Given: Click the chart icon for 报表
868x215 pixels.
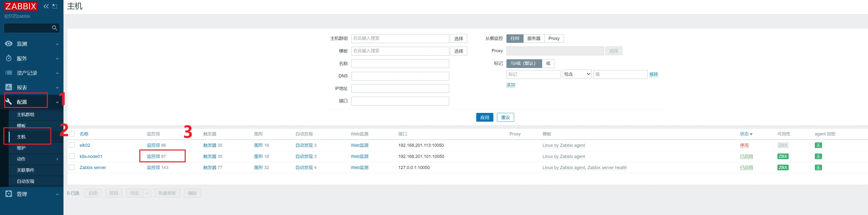Looking at the screenshot, I should tap(9, 87).
